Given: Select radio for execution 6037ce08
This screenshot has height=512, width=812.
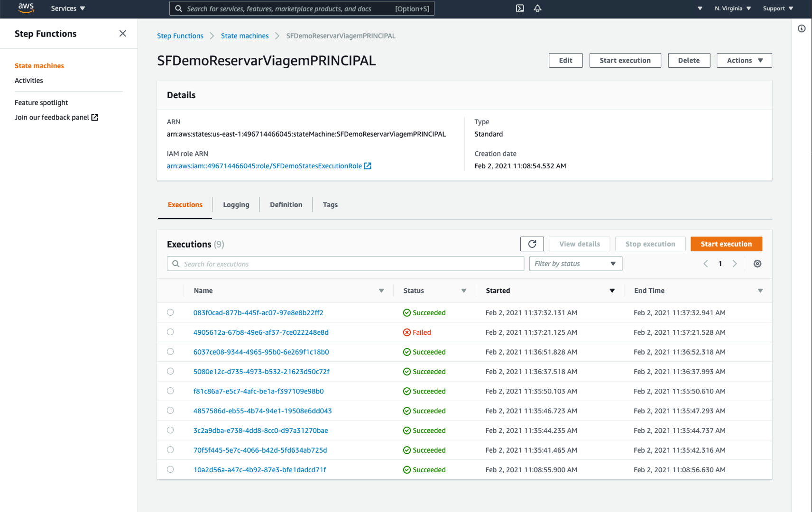Looking at the screenshot, I should point(170,352).
